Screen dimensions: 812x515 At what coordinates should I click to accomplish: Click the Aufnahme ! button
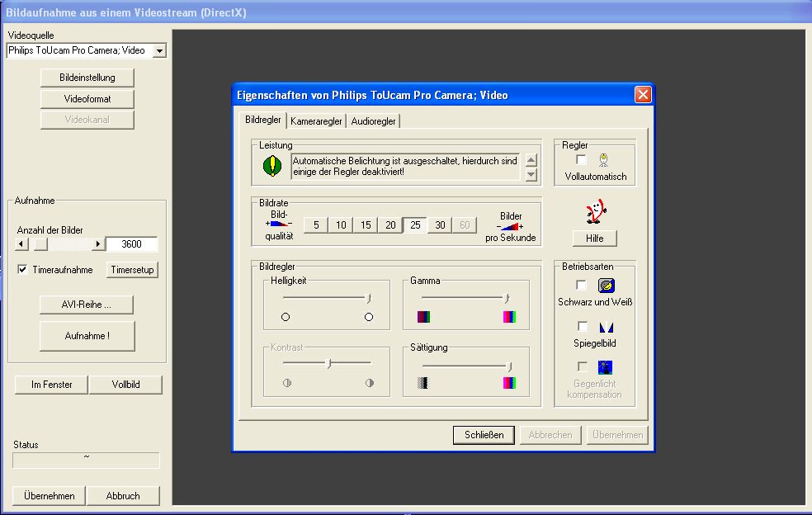pos(87,336)
